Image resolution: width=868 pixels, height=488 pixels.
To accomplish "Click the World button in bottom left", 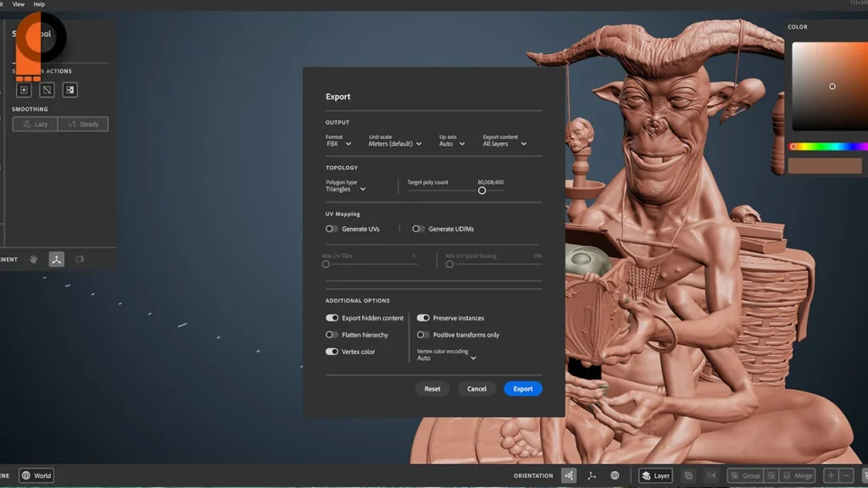I will [x=35, y=475].
